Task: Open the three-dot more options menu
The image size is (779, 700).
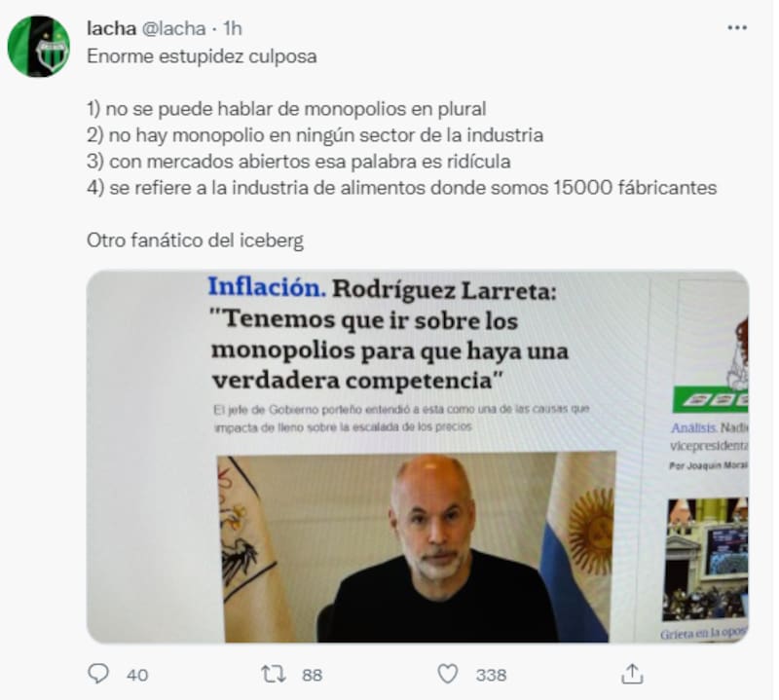Action: (737, 28)
